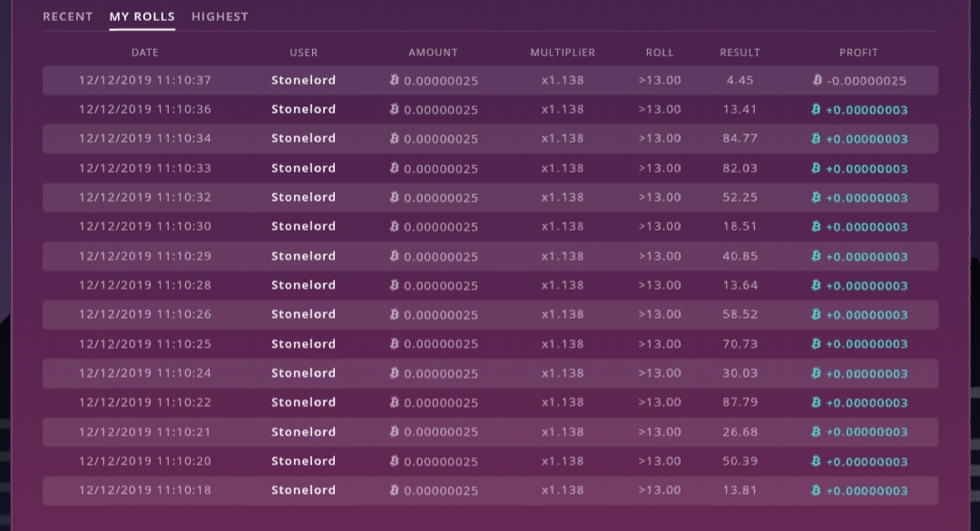Switch to the RECENT tab
This screenshot has width=980, height=531.
coord(67,17)
